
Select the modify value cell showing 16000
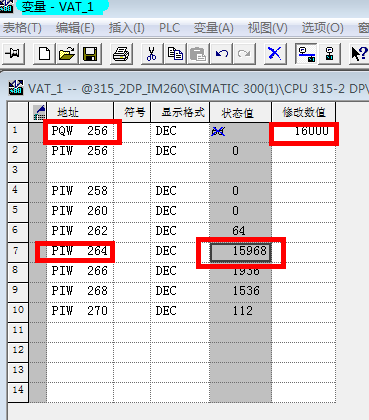pyautogui.click(x=304, y=132)
